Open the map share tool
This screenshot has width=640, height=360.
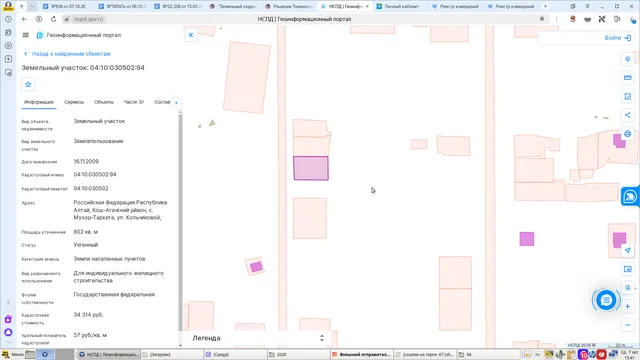[628, 115]
